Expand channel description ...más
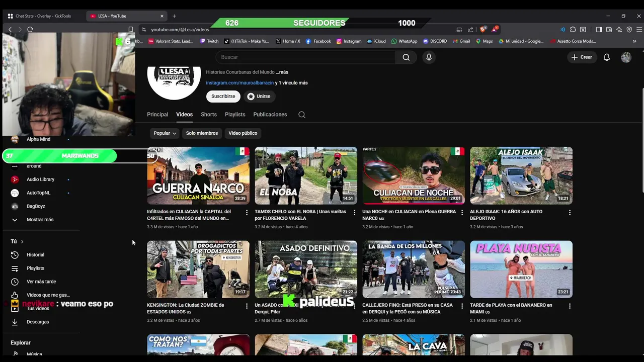644x362 pixels. pos(282,72)
